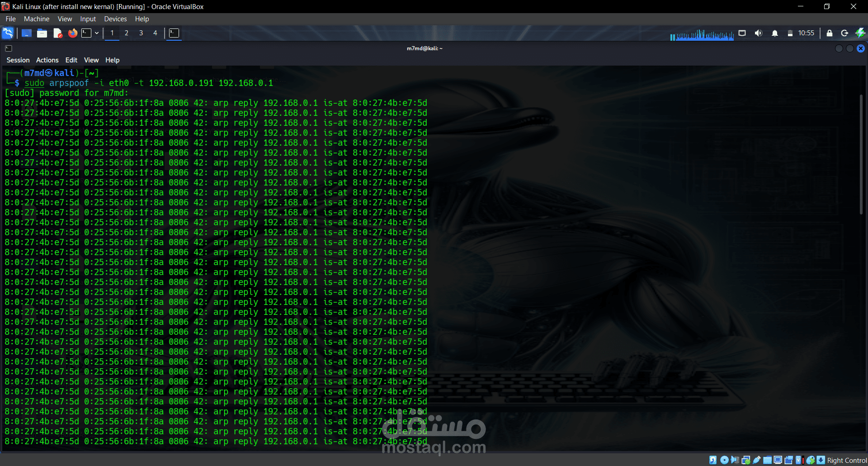
Task: Click the log out icon
Action: [x=844, y=33]
